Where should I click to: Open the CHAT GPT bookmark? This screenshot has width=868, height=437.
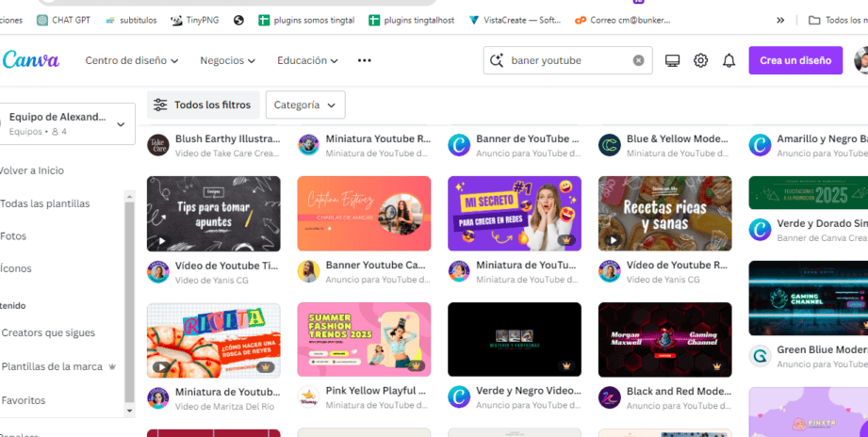point(65,20)
